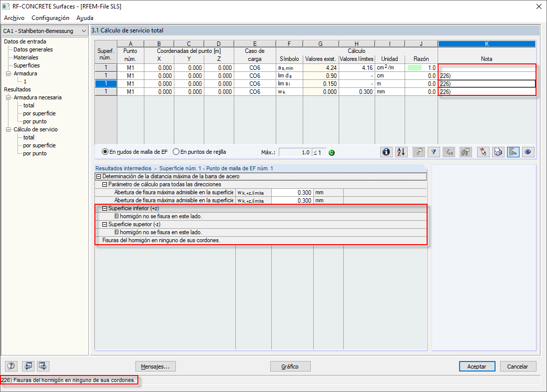Click column K header
Viewport: 547px width, 392px height.
(487, 44)
